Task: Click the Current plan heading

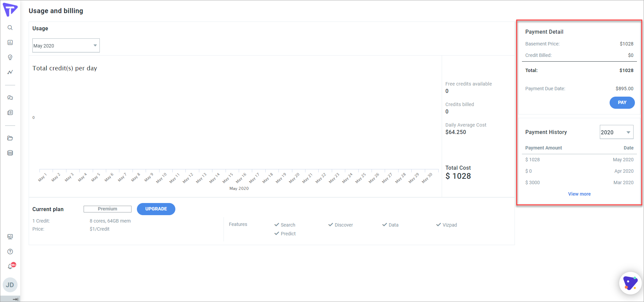Action: tap(48, 209)
